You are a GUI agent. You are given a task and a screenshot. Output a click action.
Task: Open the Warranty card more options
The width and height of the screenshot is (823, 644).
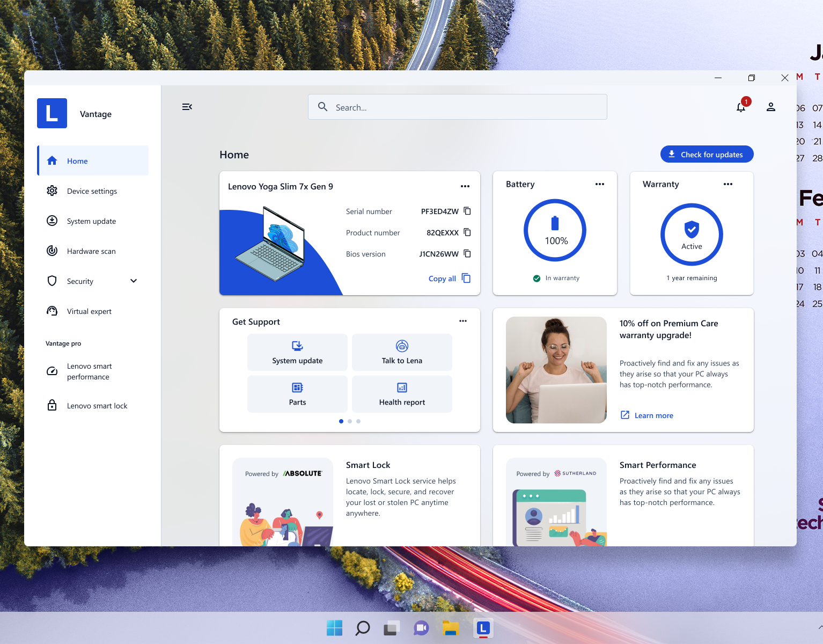coord(728,184)
